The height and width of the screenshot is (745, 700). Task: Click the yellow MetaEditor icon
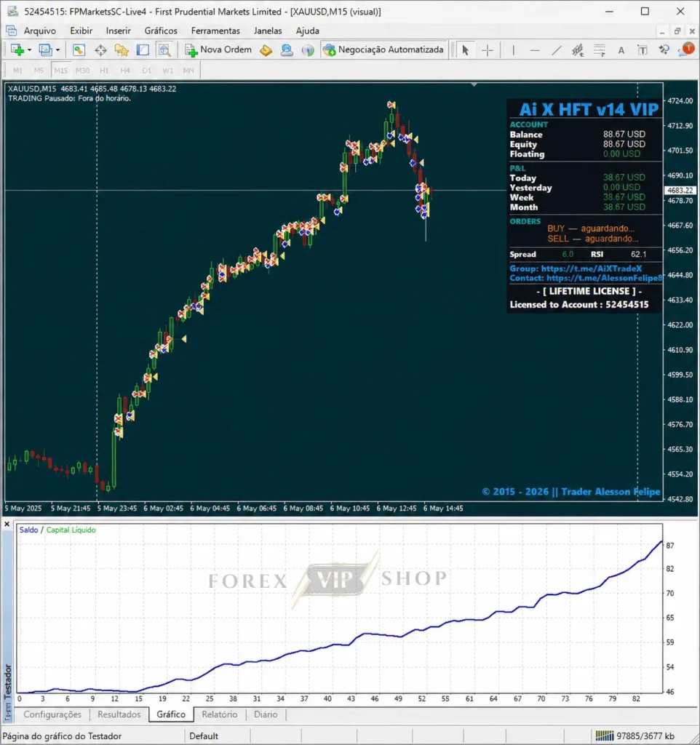point(266,50)
